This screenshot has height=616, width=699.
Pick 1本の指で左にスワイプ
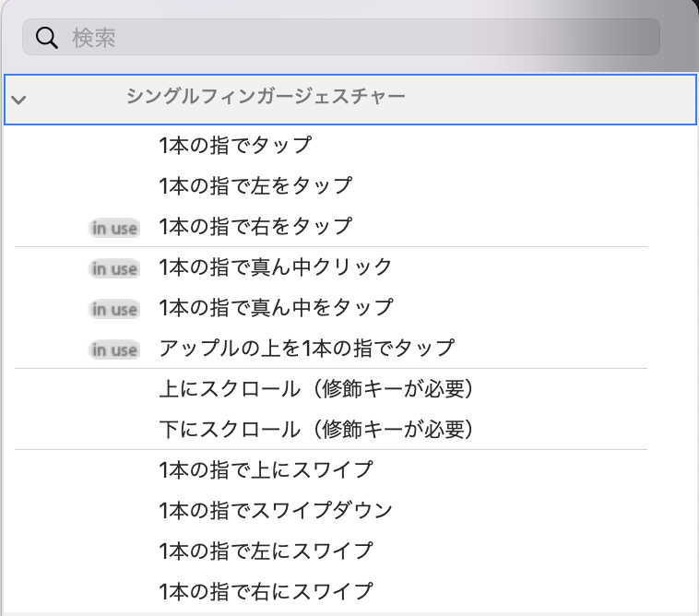[267, 551]
